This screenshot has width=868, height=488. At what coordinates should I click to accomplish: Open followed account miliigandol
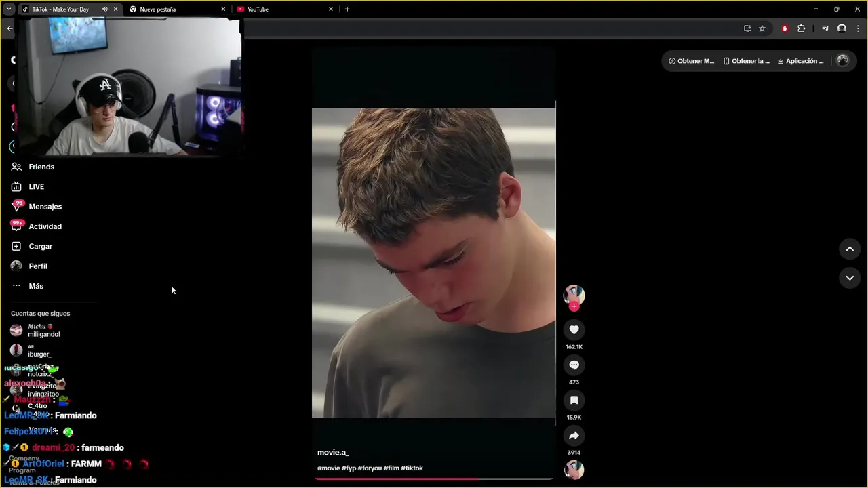[35, 330]
